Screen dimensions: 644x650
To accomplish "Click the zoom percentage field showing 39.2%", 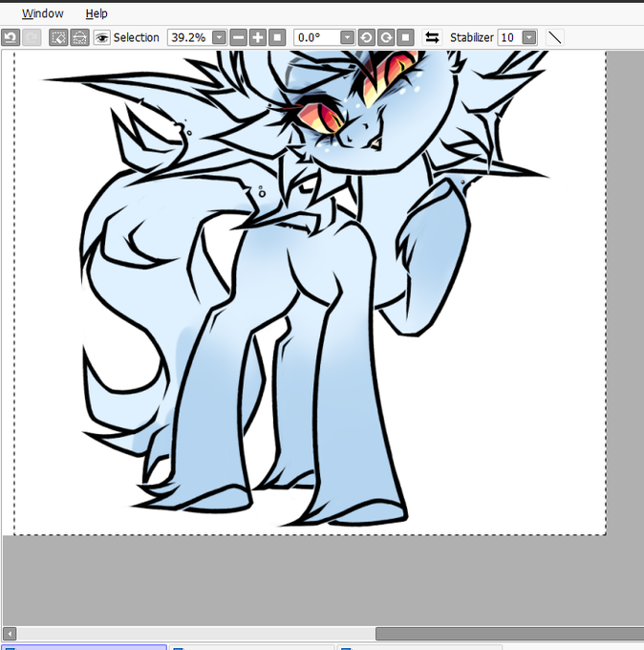I will pyautogui.click(x=190, y=37).
